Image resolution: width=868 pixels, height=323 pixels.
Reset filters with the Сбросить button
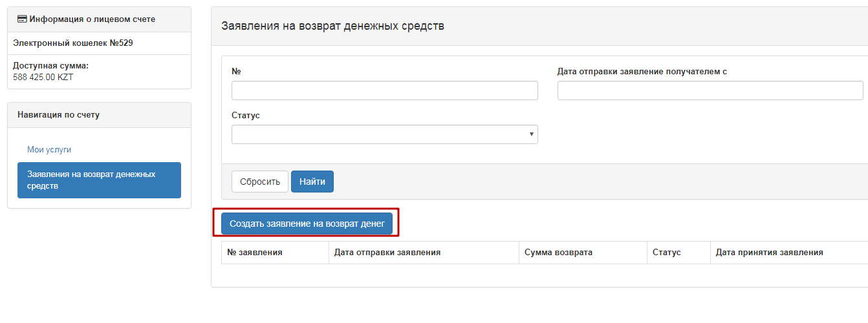pyautogui.click(x=259, y=182)
